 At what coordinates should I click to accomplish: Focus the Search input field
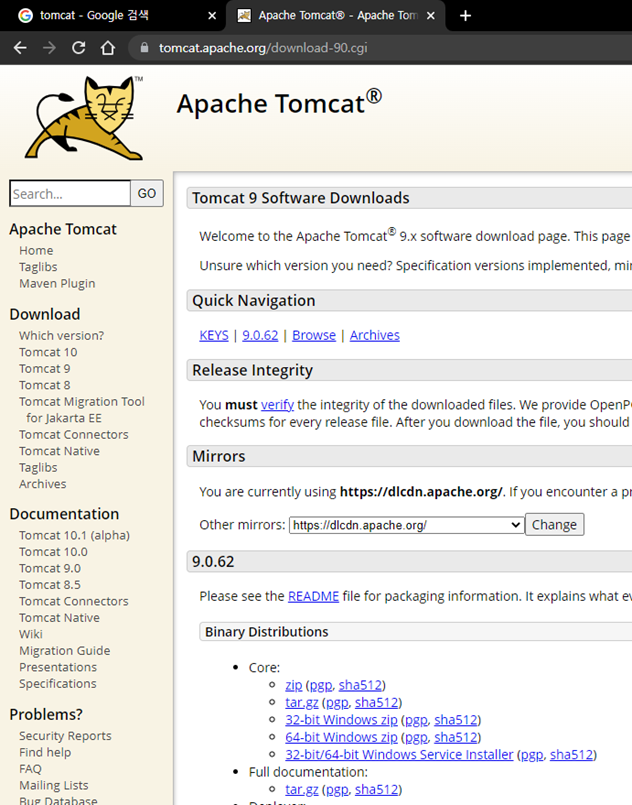pyautogui.click(x=70, y=194)
